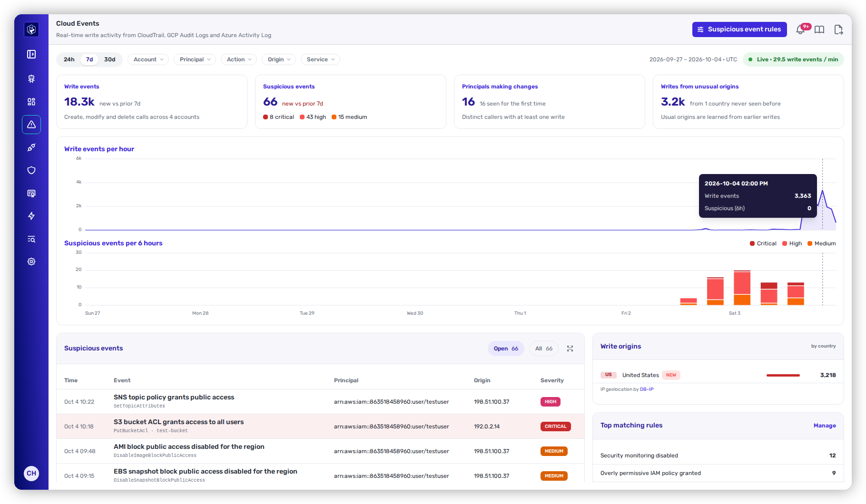866x504 pixels.
Task: Open the CH user avatar menu
Action: coord(31,473)
